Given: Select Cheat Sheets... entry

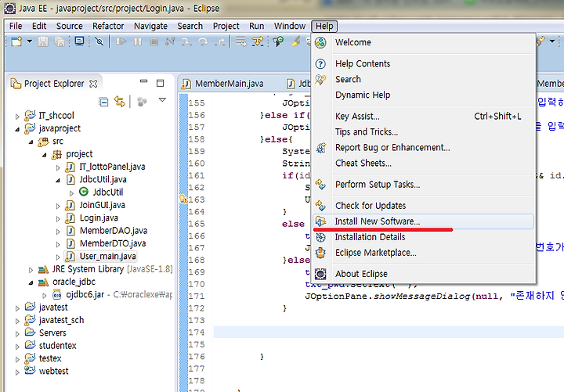Looking at the screenshot, I should point(424,163).
